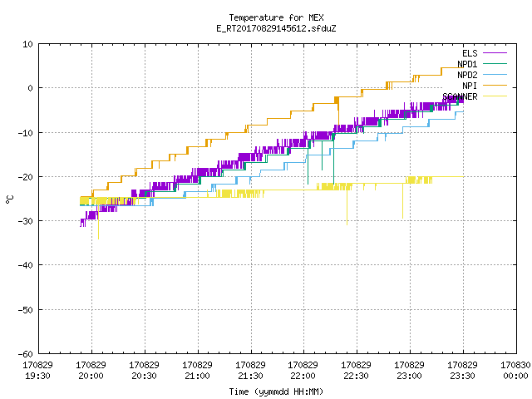Click the SCANNER legend label

[460, 96]
